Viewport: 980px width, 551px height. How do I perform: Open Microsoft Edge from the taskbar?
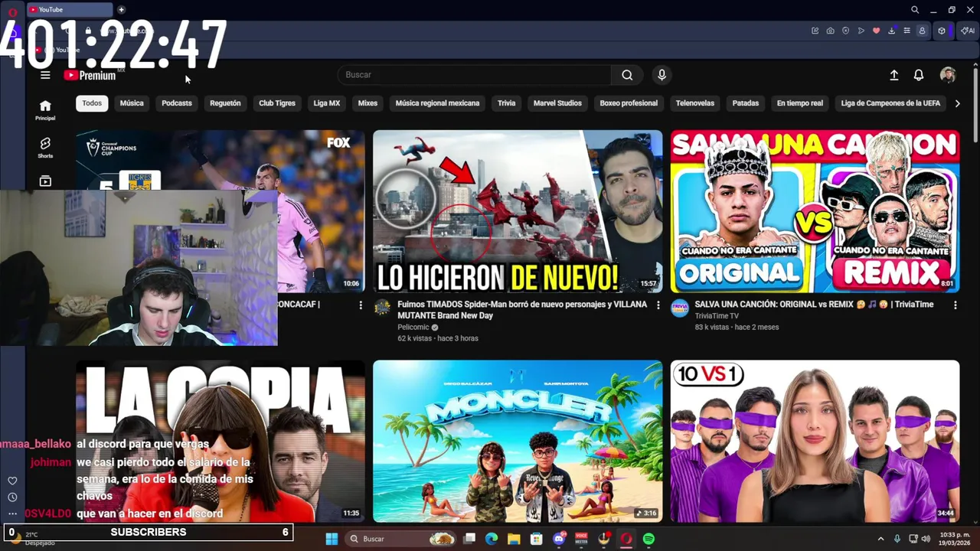coord(492,539)
